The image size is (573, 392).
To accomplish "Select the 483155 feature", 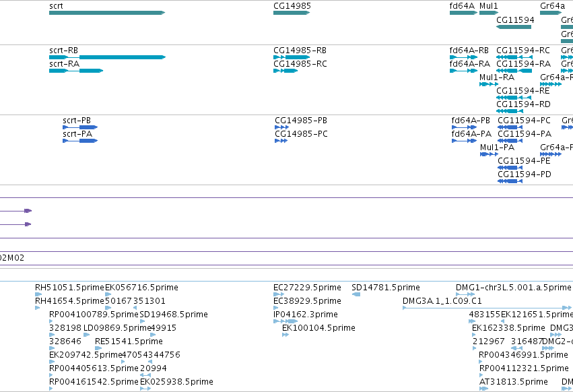I will click(x=473, y=321).
